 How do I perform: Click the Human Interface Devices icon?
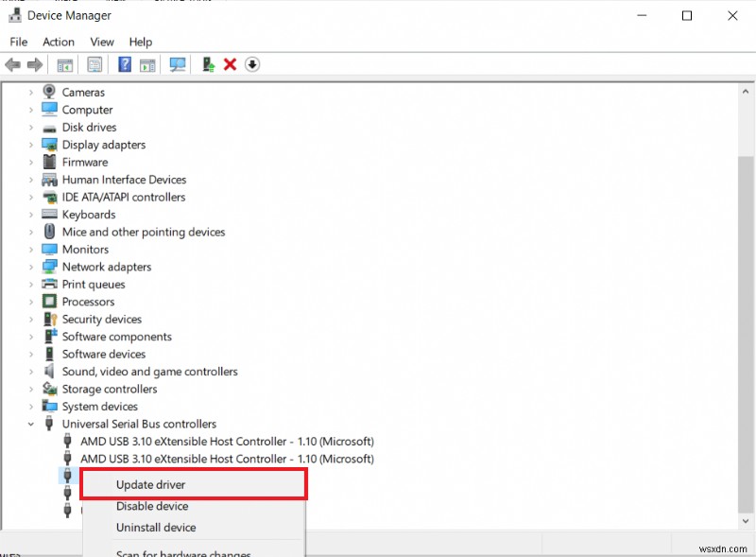click(x=50, y=180)
